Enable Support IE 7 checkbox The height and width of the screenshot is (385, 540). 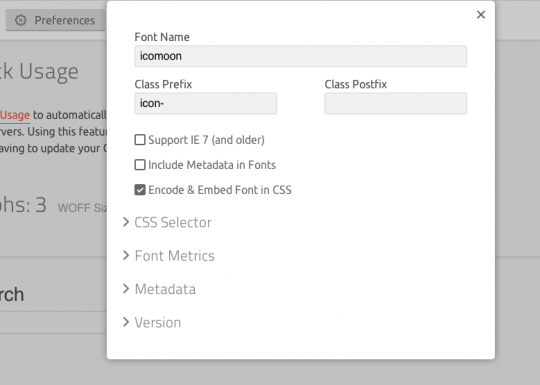click(x=140, y=140)
